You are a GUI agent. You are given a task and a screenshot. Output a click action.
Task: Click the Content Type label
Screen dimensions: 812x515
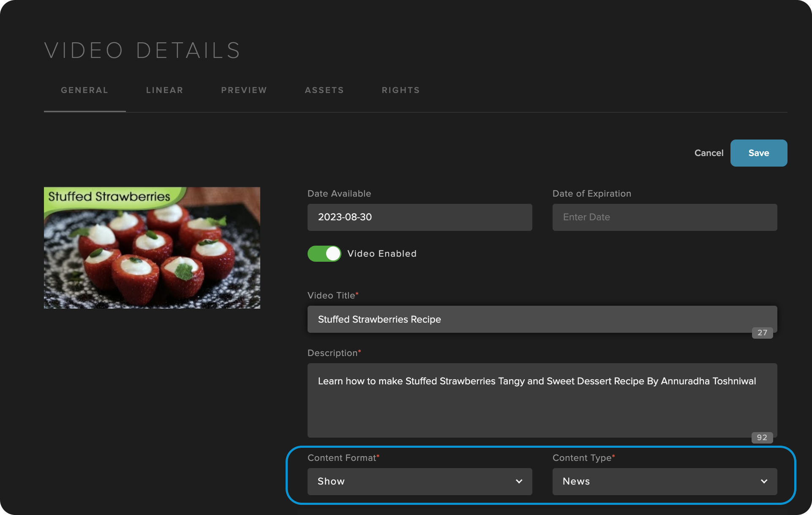click(583, 458)
